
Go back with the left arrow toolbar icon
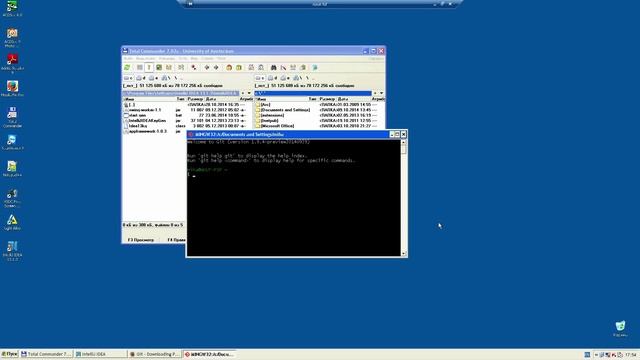click(207, 67)
